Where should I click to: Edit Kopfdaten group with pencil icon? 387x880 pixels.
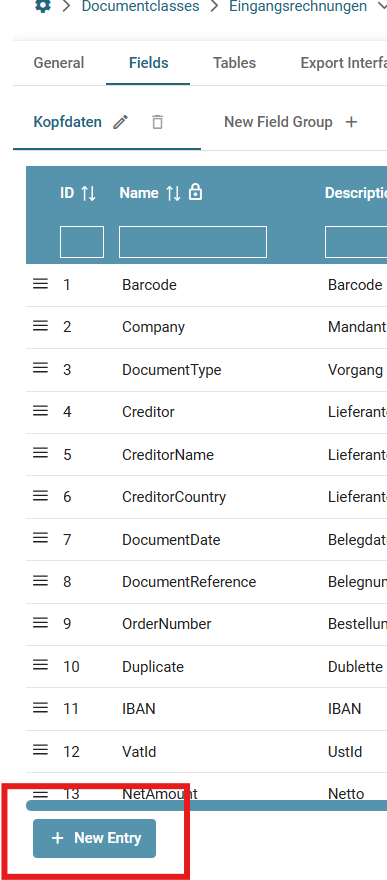pyautogui.click(x=121, y=122)
